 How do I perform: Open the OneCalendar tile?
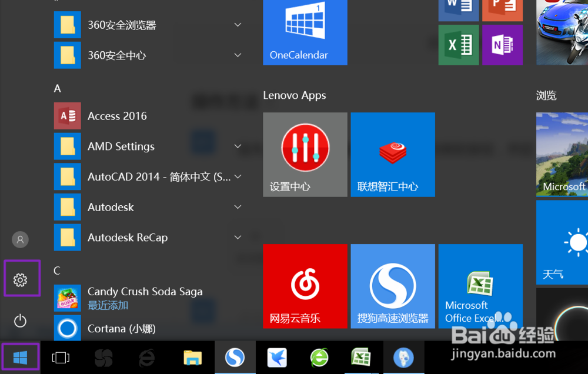click(x=305, y=32)
